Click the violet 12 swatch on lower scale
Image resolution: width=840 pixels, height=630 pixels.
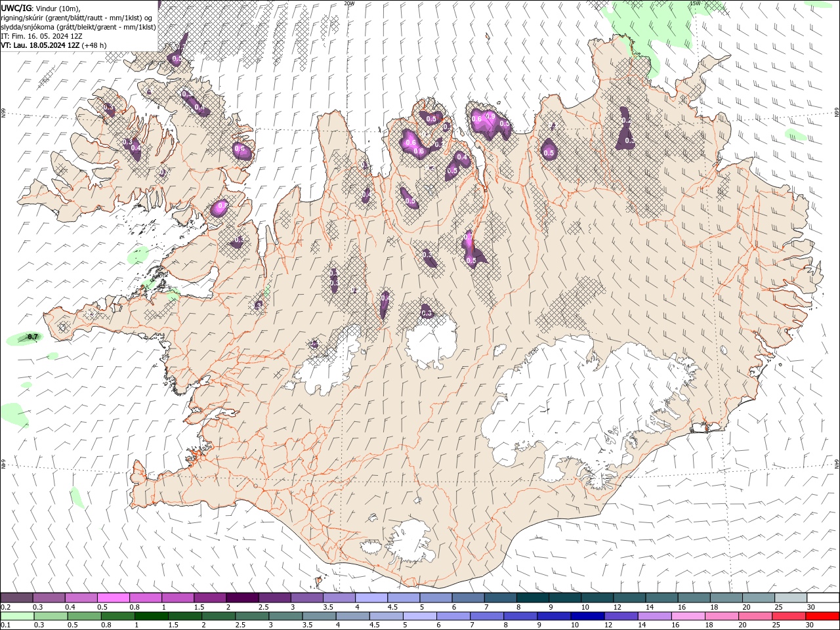click(621, 616)
